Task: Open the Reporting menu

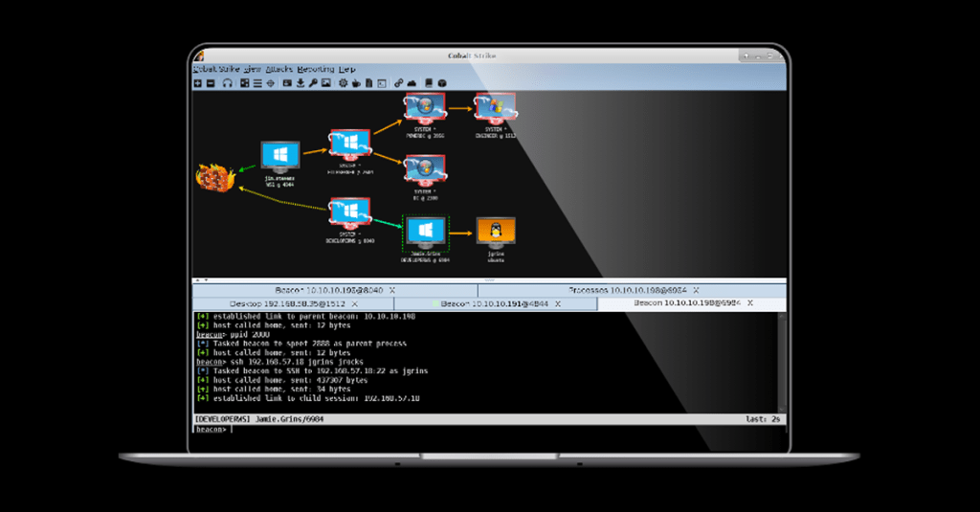Action: point(316,69)
